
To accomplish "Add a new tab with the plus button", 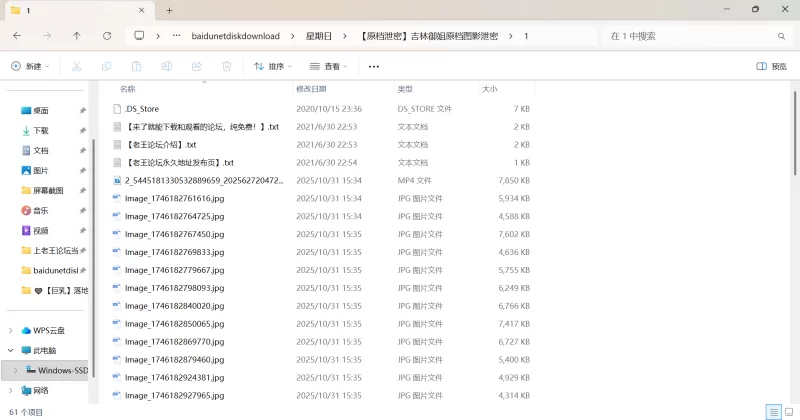I will (169, 10).
